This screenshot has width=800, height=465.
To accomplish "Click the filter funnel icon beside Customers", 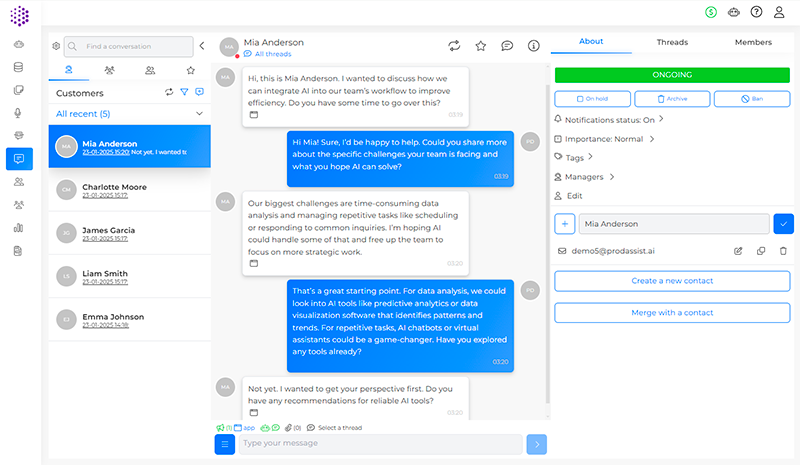I will click(183, 92).
